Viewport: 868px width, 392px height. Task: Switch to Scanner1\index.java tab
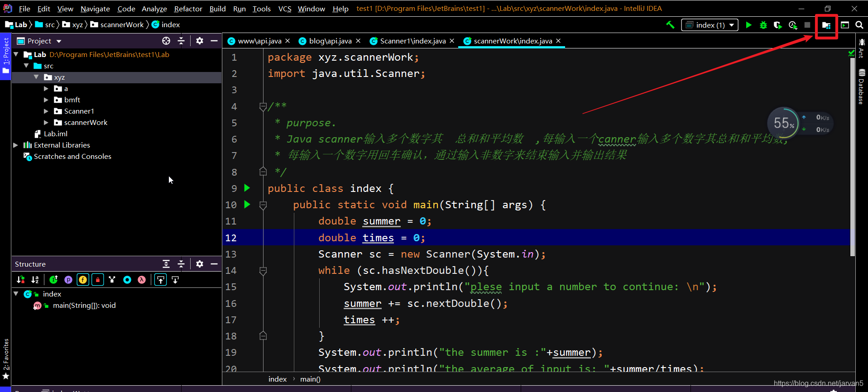412,41
